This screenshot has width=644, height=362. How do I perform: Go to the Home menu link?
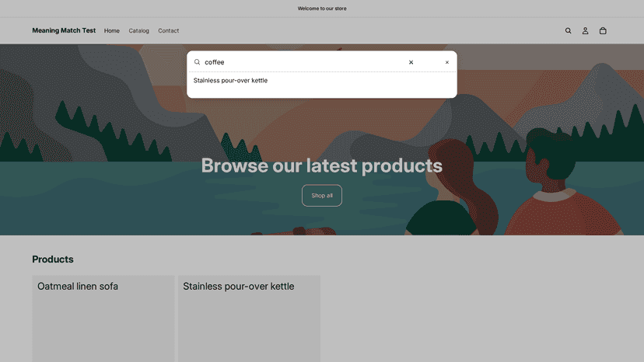[112, 31]
